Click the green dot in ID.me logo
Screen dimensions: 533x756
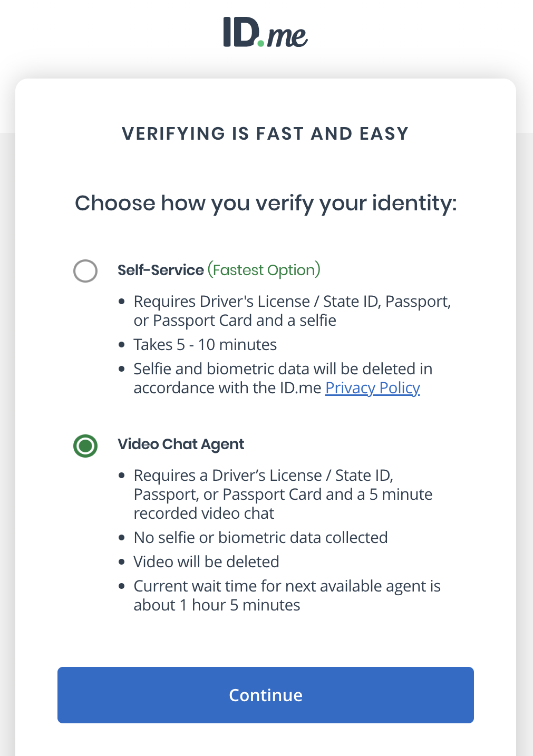point(260,42)
